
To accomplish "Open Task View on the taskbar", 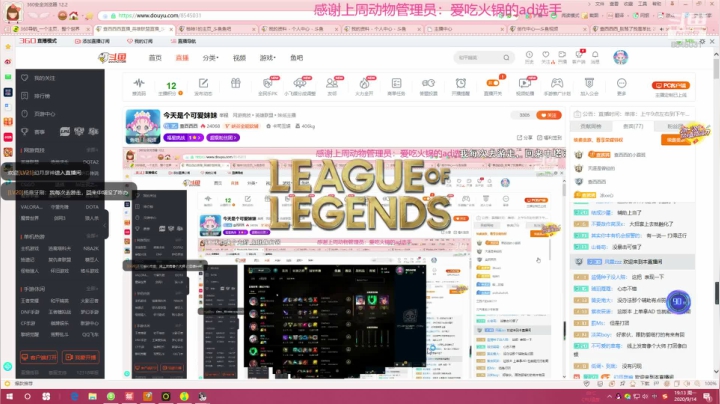I will [46, 396].
